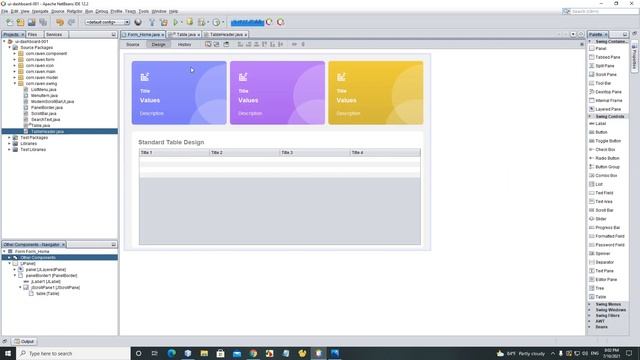The image size is (640, 360).
Task: Click the Selection Mode icon in designer toolbar
Action: coord(208,44)
